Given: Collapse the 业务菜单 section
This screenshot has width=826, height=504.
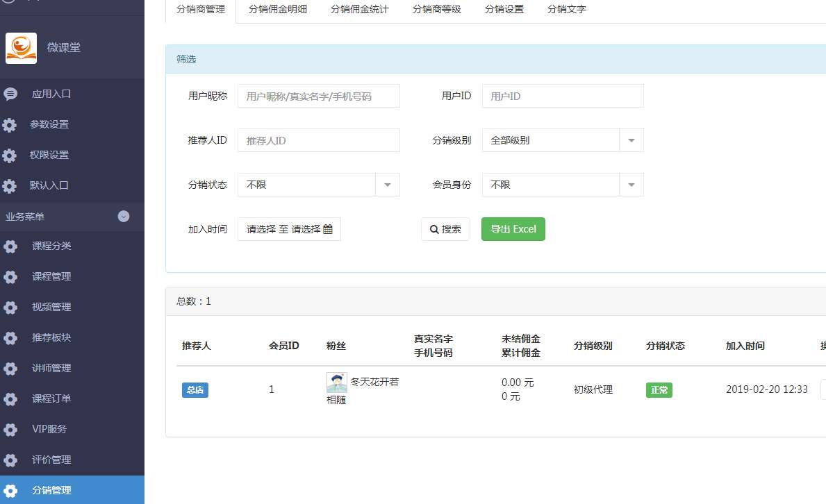Looking at the screenshot, I should [x=124, y=217].
